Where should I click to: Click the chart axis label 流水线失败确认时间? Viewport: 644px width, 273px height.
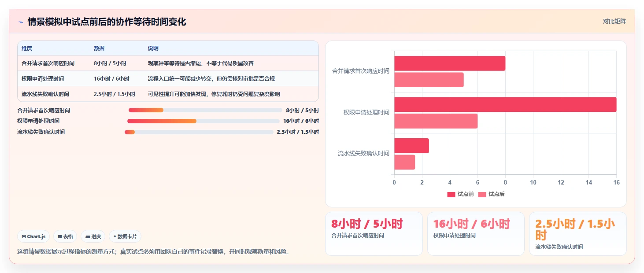(x=364, y=153)
